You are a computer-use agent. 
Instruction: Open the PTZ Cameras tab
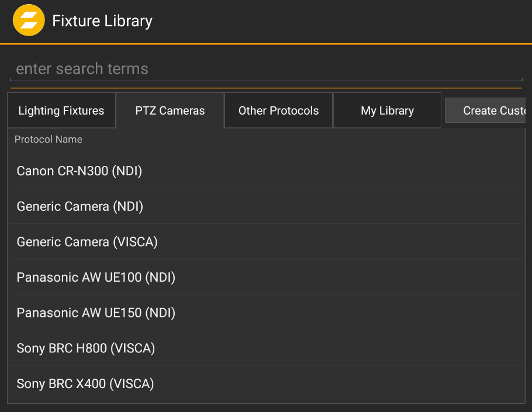(x=170, y=110)
